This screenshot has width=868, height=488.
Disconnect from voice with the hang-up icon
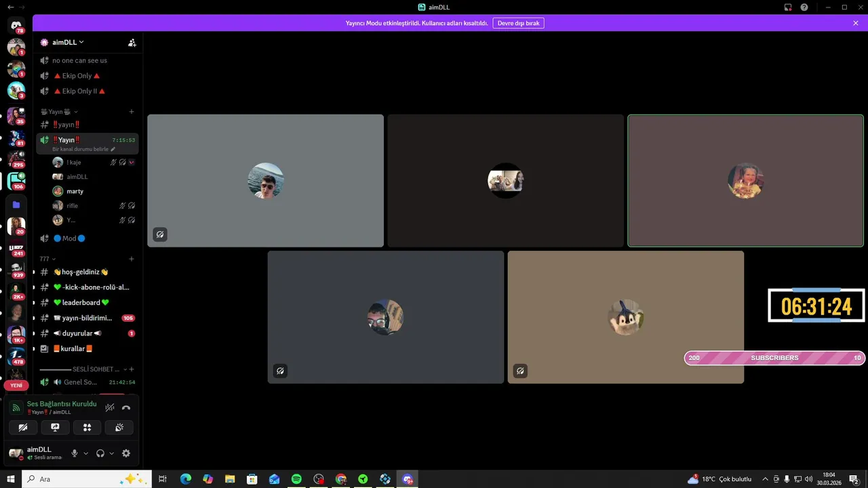pyautogui.click(x=126, y=408)
